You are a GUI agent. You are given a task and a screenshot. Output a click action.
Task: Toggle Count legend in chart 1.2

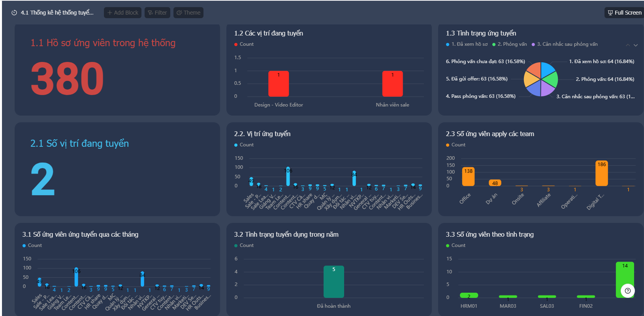pos(244,44)
